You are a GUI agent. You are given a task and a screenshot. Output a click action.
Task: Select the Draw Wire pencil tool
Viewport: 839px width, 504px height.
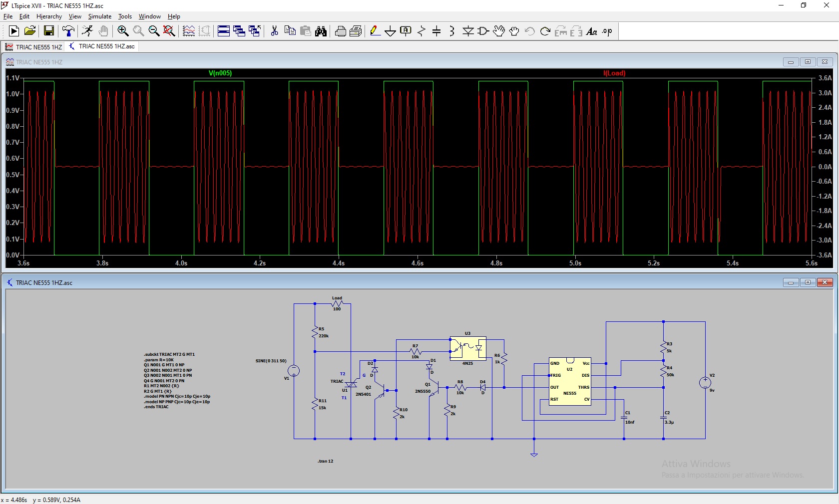click(375, 31)
